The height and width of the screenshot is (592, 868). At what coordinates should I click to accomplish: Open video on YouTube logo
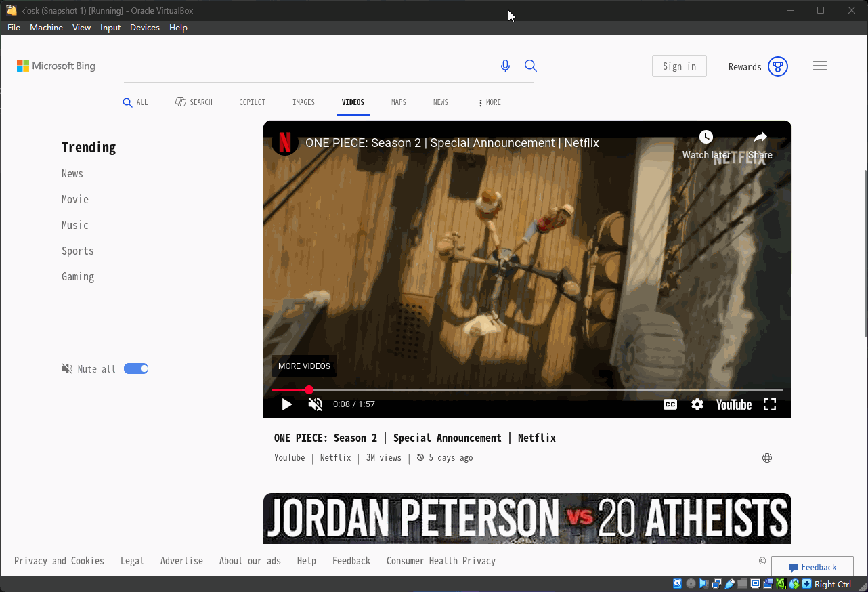pyautogui.click(x=734, y=404)
